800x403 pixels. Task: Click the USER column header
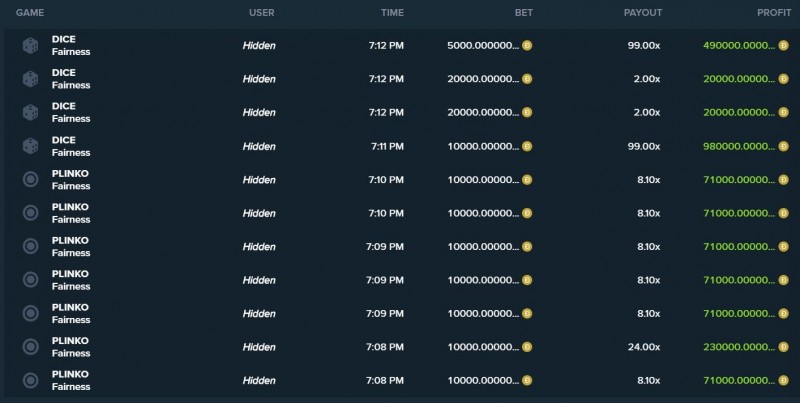262,13
